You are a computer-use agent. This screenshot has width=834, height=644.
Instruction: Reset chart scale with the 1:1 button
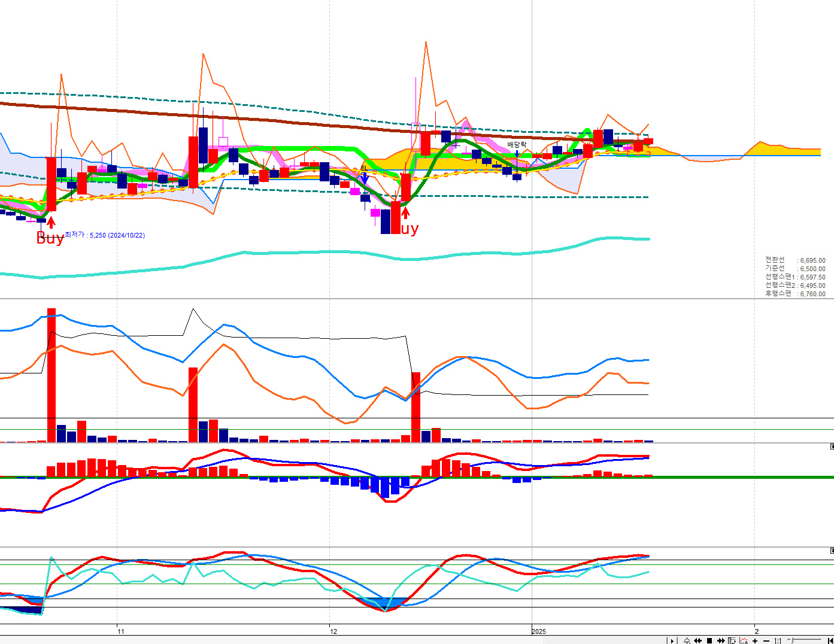coord(777,640)
